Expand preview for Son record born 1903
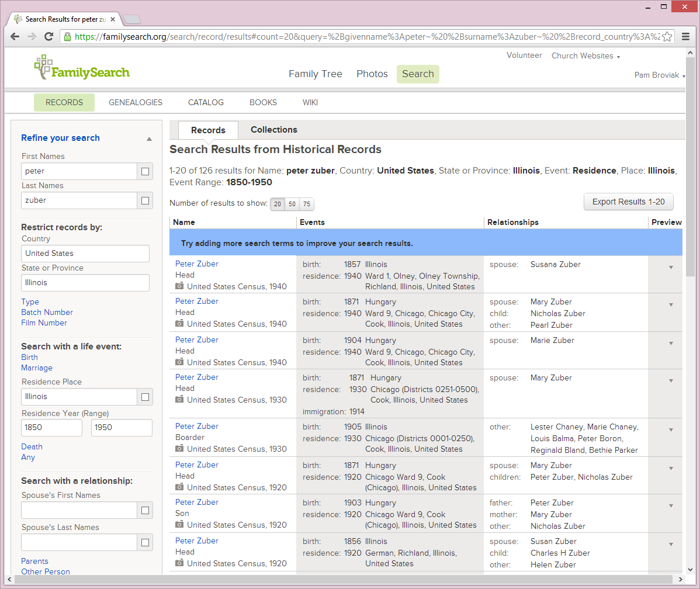 (x=671, y=506)
